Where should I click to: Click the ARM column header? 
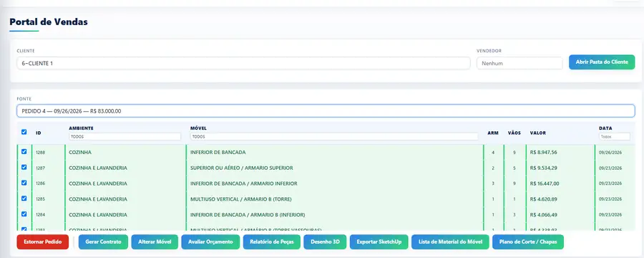(493, 133)
